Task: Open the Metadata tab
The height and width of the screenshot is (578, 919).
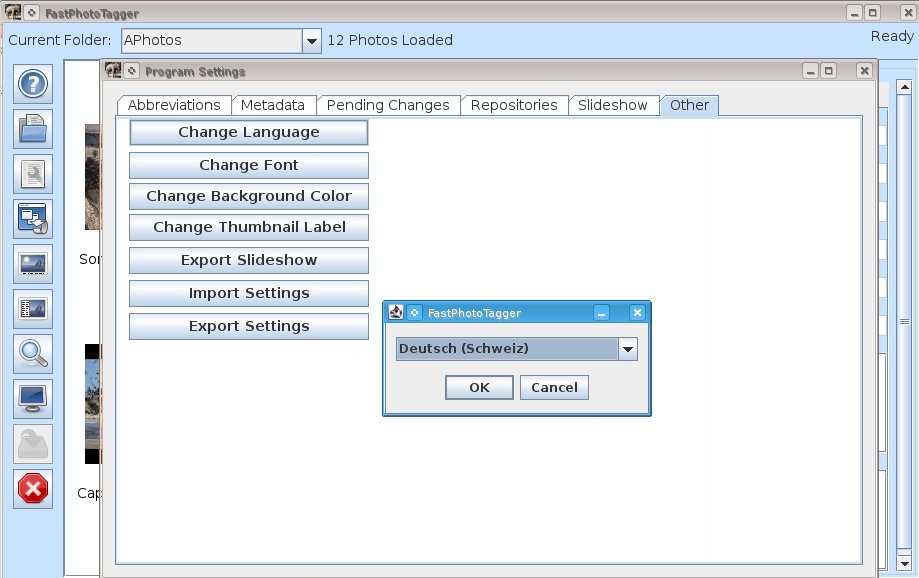Action: coord(273,105)
